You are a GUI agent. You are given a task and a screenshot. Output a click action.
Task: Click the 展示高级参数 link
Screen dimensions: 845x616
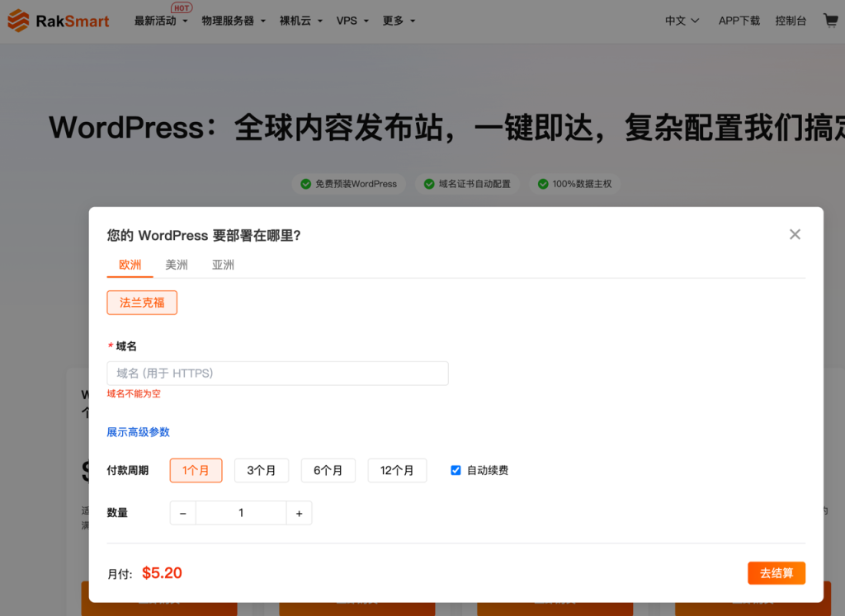pos(138,431)
